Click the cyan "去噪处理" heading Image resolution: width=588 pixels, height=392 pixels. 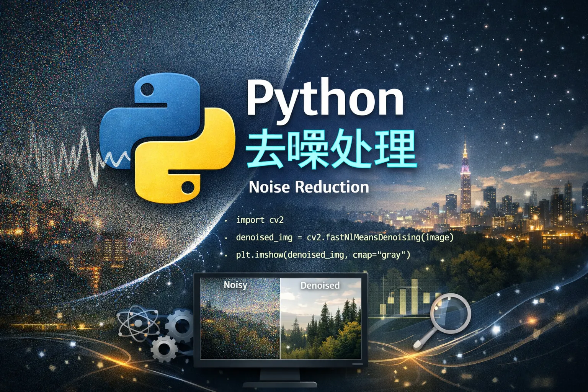click(x=330, y=150)
